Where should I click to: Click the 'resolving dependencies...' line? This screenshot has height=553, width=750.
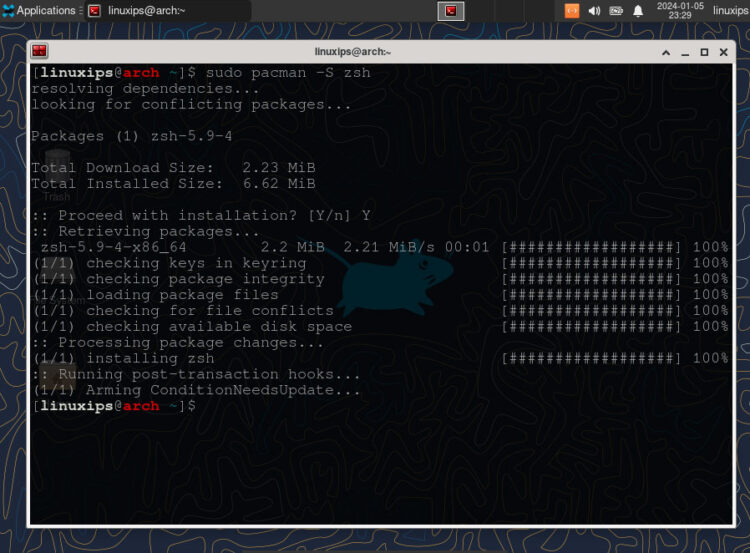145,89
